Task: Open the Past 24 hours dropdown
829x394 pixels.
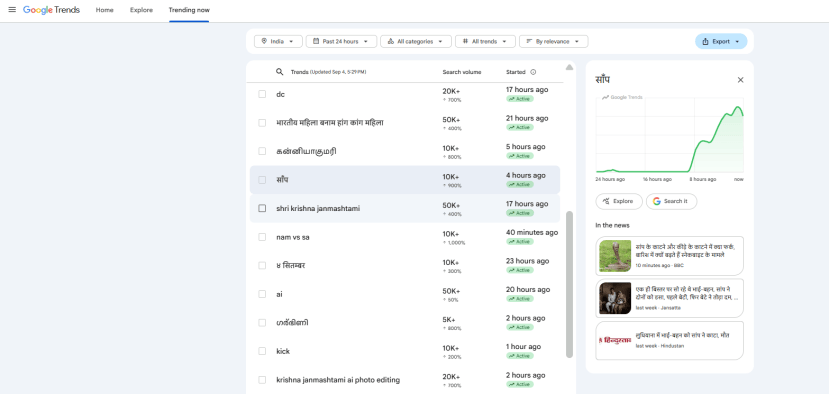Action: point(341,41)
